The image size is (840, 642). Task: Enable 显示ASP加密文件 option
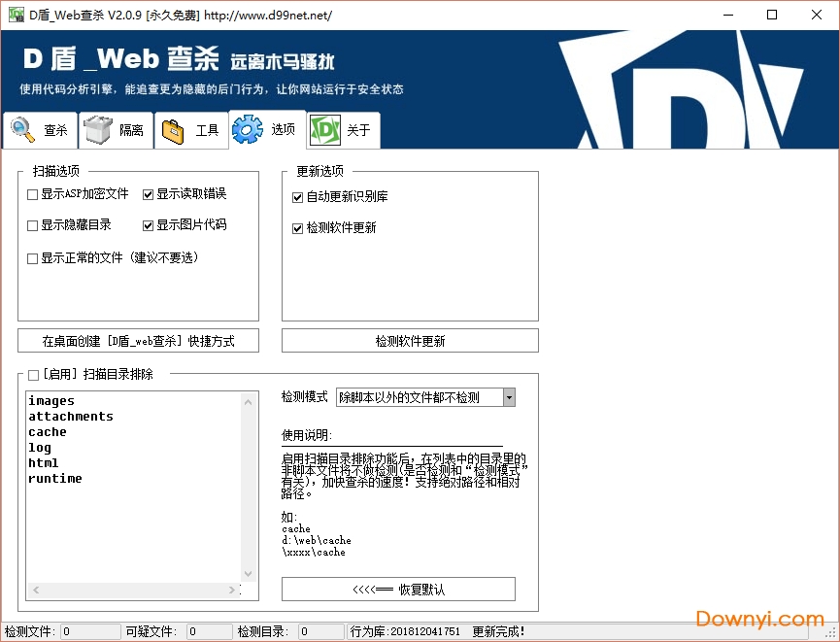(32, 193)
